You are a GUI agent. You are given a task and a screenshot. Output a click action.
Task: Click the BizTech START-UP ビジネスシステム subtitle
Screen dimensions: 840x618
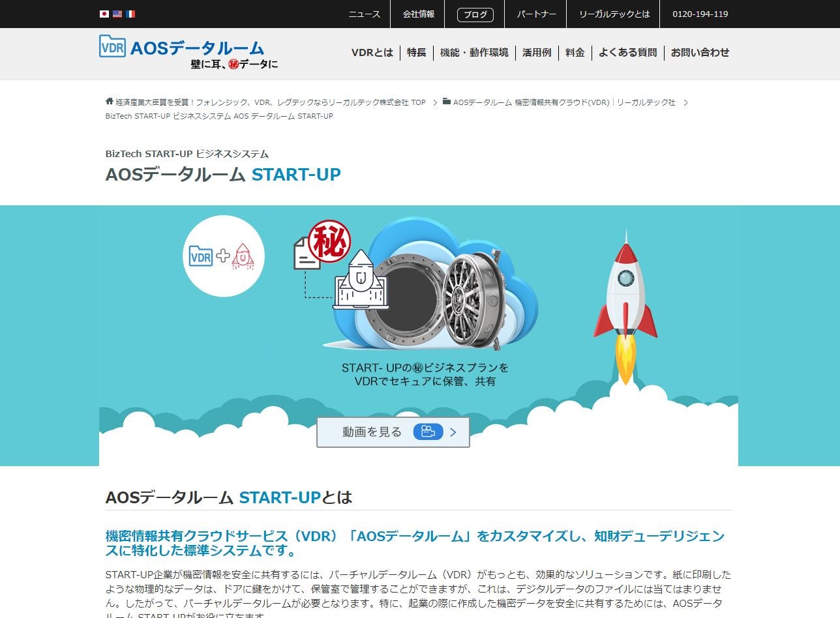click(187, 154)
